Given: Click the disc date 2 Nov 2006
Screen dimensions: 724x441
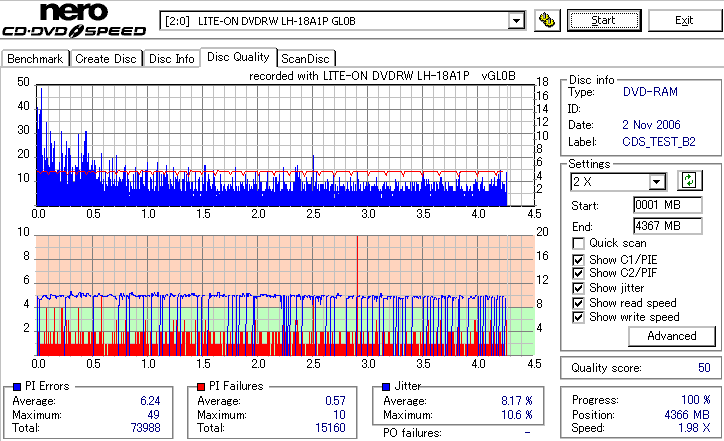Looking at the screenshot, I should (x=651, y=125).
